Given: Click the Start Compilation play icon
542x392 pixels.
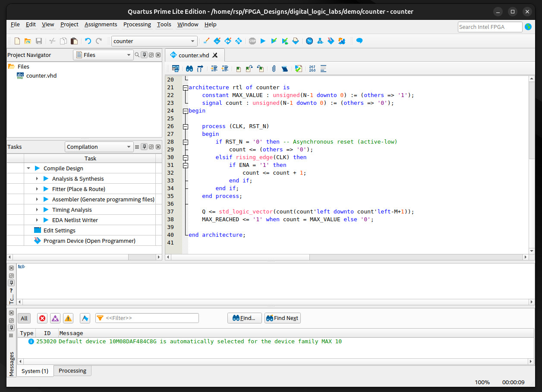Looking at the screenshot, I should [263, 41].
